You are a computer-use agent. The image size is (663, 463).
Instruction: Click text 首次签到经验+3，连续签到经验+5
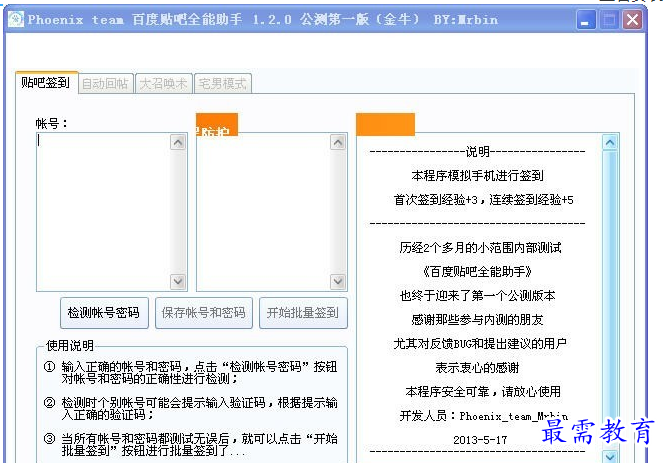pos(483,200)
